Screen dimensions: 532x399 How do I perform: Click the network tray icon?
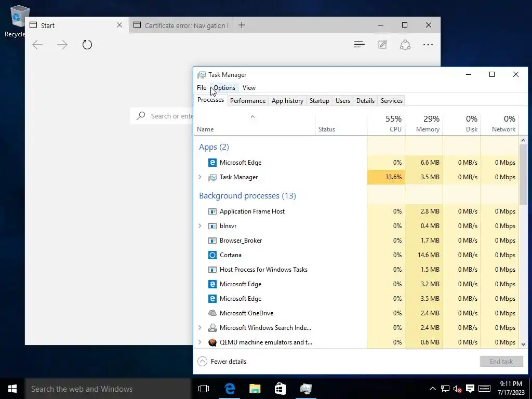445,389
